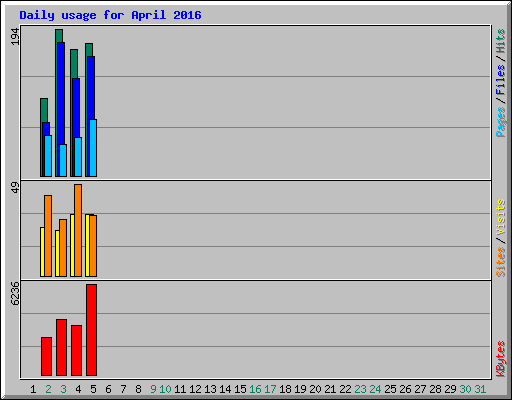Image resolution: width=512 pixels, height=400 pixels.
Task: Click the cyan Pages legend label
Action: (500, 122)
